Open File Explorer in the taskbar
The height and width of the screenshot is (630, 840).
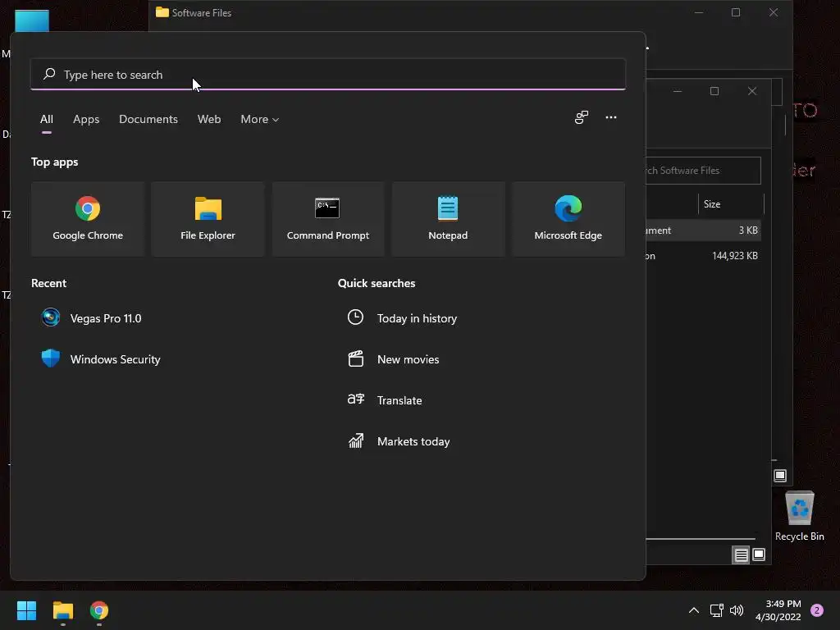pyautogui.click(x=62, y=610)
